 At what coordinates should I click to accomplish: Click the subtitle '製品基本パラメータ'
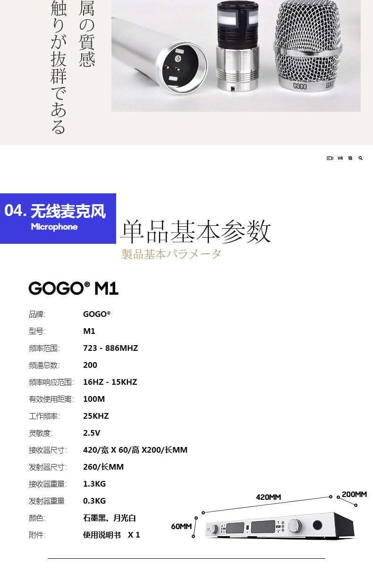[x=171, y=254]
